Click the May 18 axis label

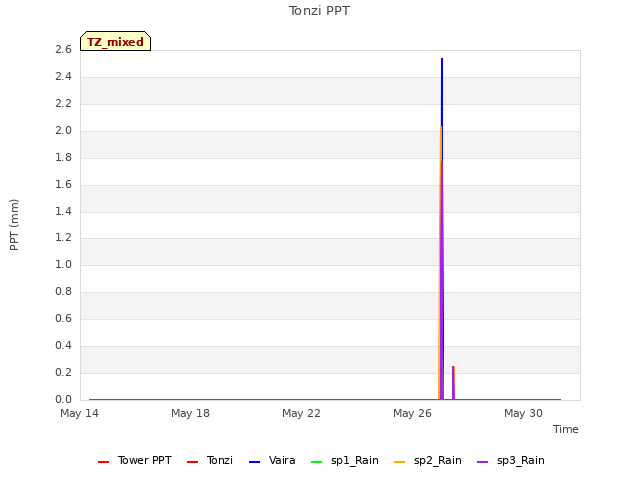(190, 413)
